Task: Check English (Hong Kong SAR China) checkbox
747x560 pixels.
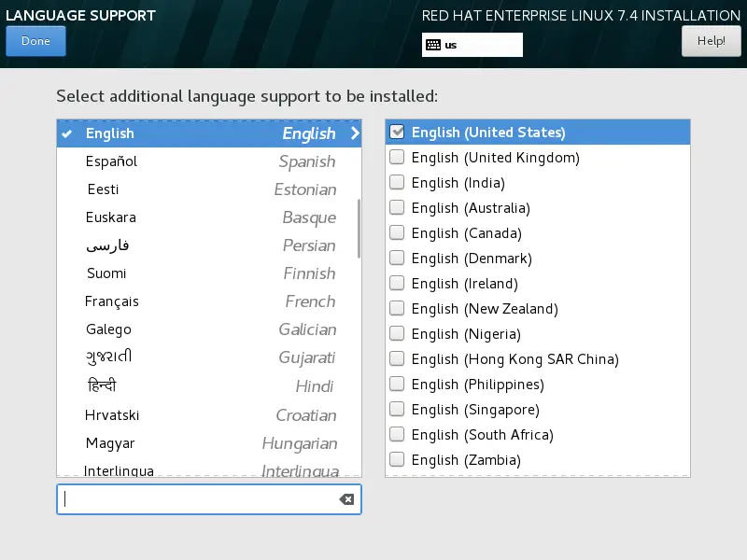Action: (x=397, y=358)
